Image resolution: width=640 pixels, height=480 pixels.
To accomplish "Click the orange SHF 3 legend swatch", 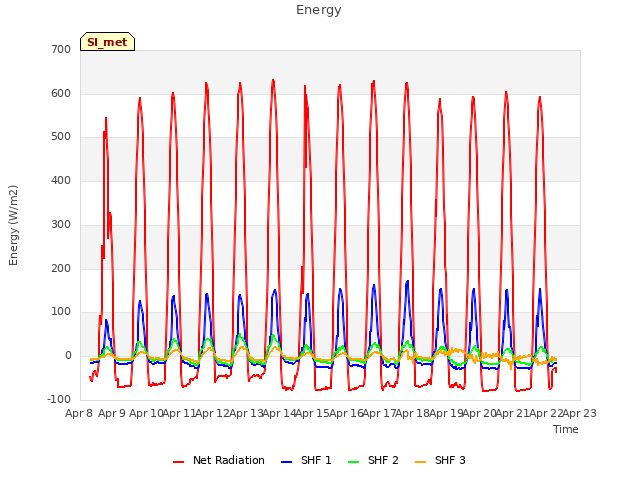I will [420, 462].
